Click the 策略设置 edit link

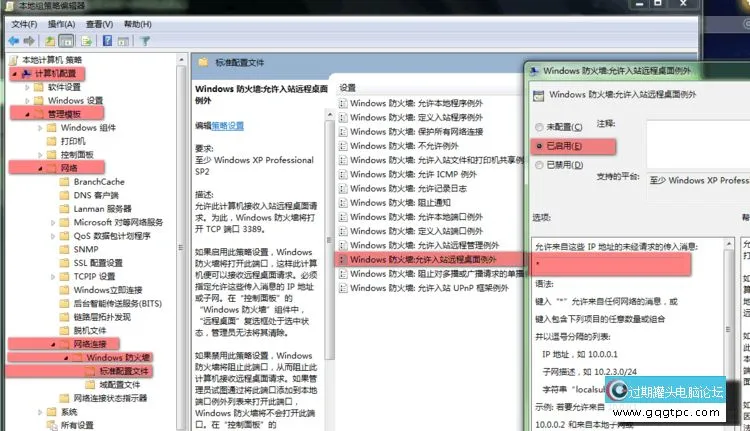227,125
